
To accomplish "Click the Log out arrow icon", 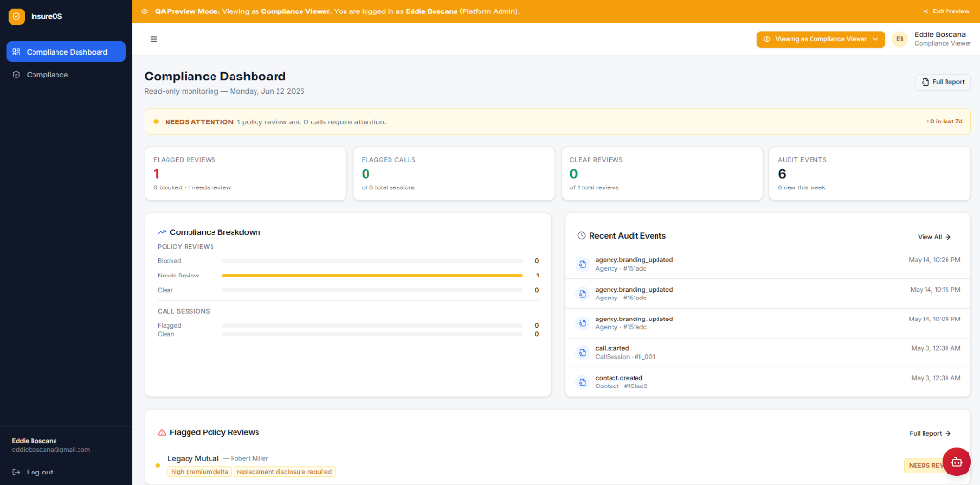I will [17, 472].
